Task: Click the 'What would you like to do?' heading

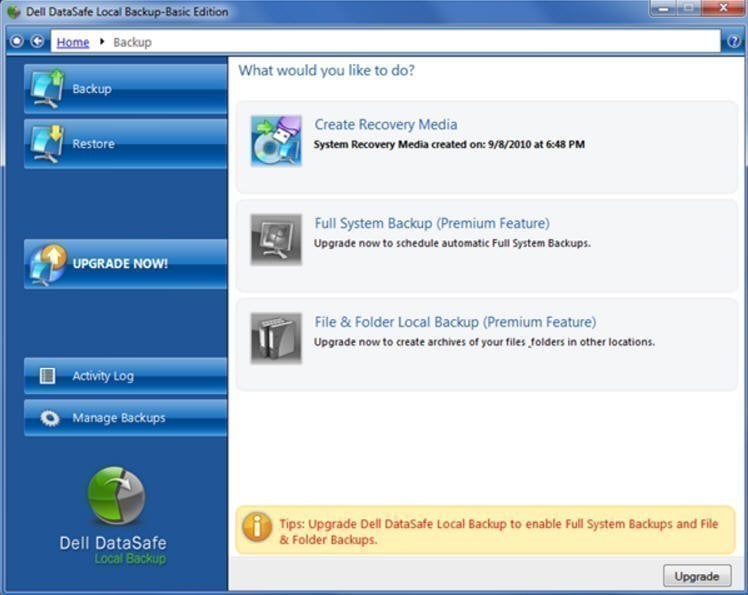Action: point(326,71)
